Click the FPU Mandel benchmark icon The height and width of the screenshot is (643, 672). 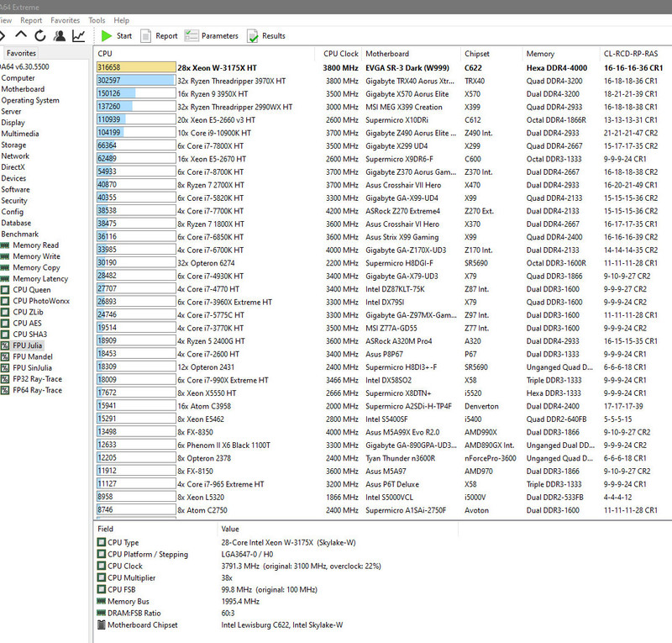pyautogui.click(x=5, y=357)
